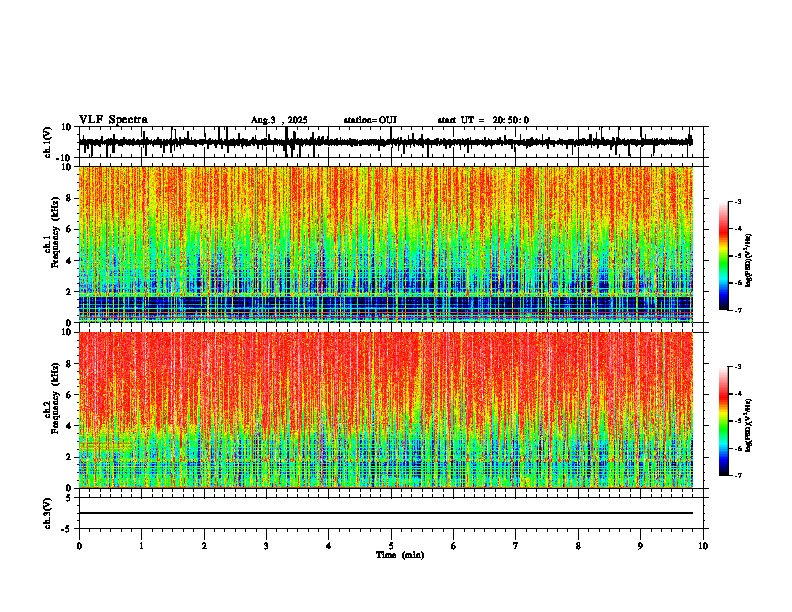Click the ch.1 color scale bar
This screenshot has width=792, height=612.
coord(724,256)
